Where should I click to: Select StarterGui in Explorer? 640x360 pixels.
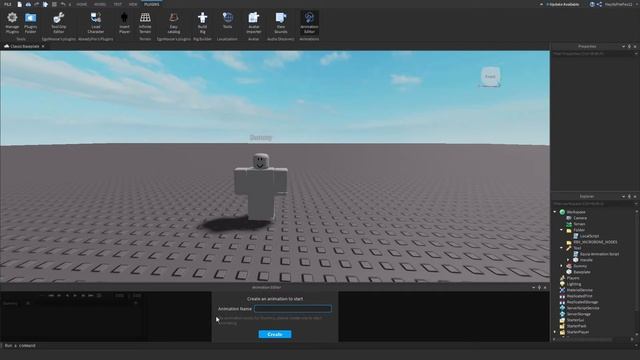[x=576, y=320]
